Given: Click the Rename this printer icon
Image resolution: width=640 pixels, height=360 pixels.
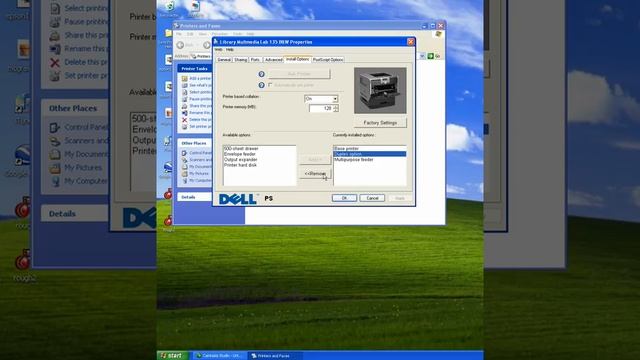Looking at the screenshot, I should pos(184,113).
